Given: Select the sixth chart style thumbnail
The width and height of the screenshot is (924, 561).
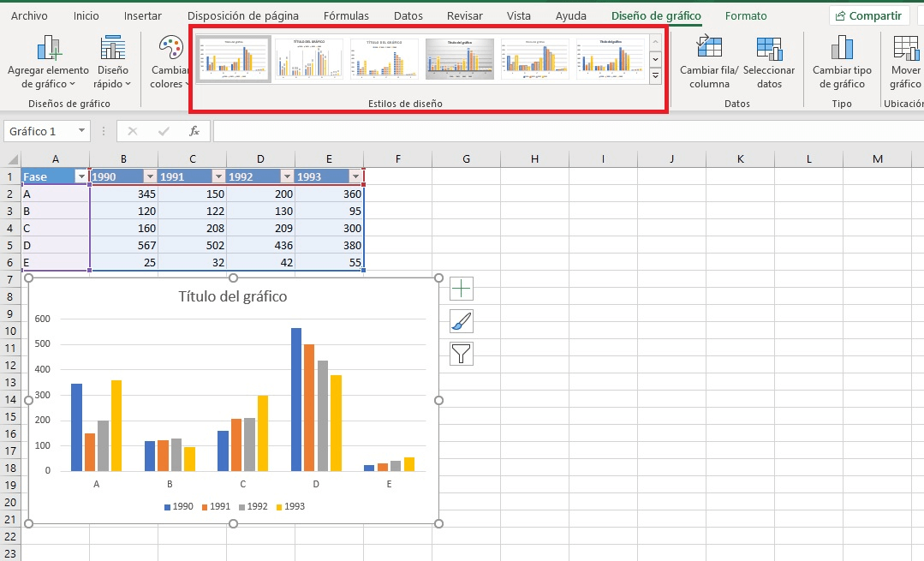Looking at the screenshot, I should click(611, 59).
